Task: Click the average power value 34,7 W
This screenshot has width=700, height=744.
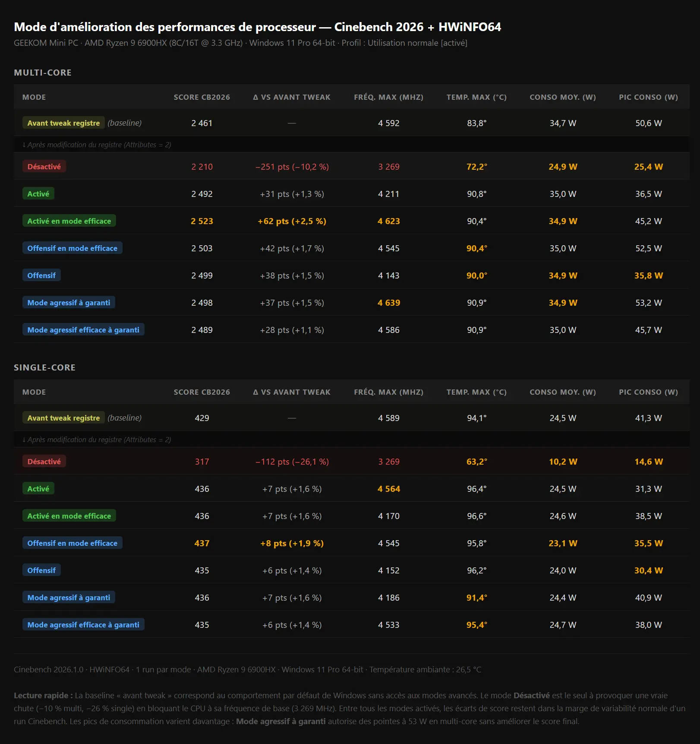Action: click(563, 123)
